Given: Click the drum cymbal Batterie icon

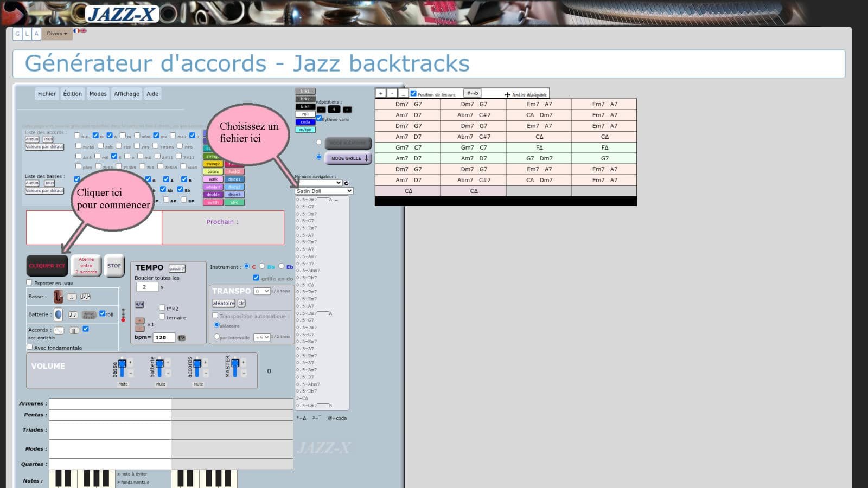Looking at the screenshot, I should point(58,314).
